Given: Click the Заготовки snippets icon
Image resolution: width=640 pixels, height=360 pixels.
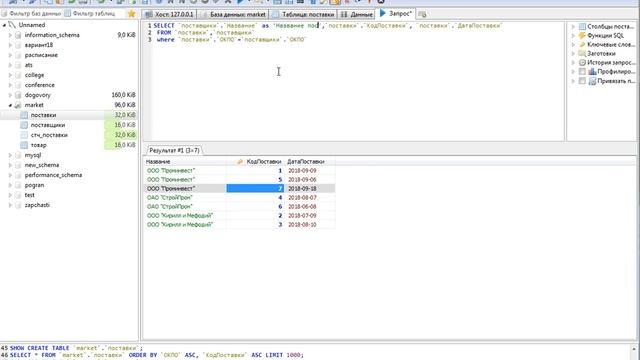Looking at the screenshot, I should click(582, 53).
